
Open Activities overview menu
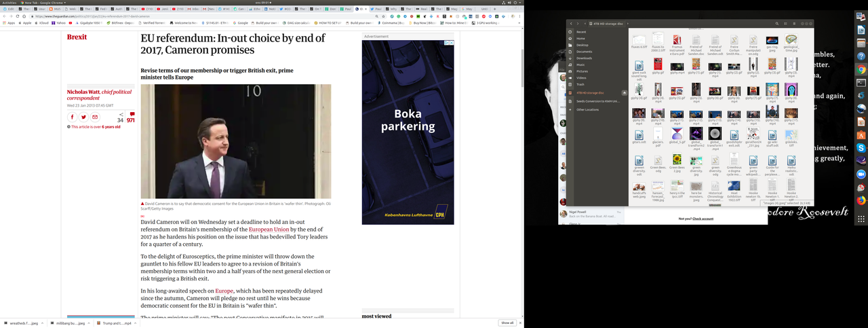point(9,3)
